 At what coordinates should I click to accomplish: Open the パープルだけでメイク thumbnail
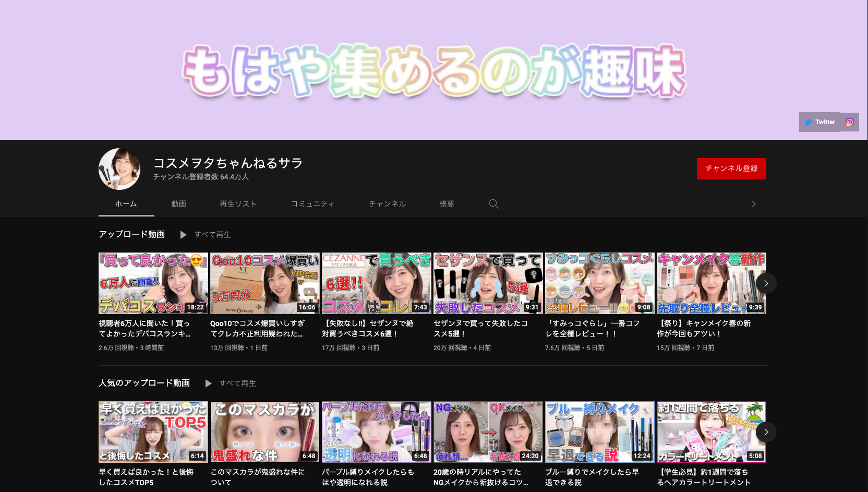[x=377, y=432]
